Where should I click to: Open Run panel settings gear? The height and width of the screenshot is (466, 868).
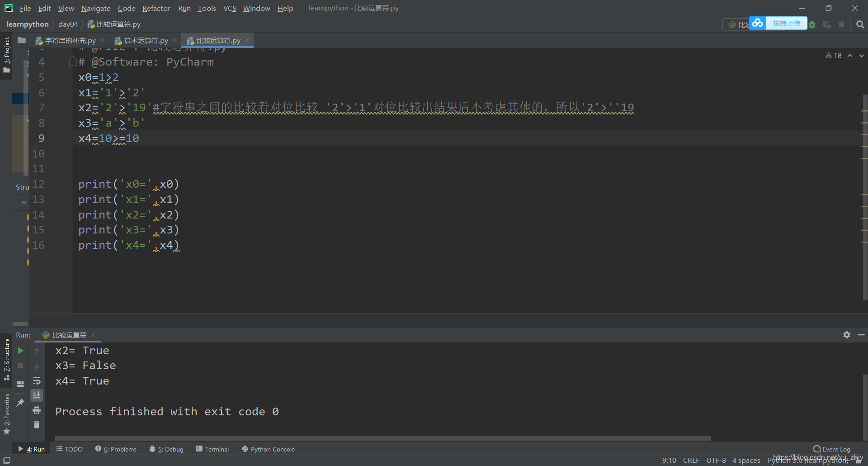pos(847,335)
